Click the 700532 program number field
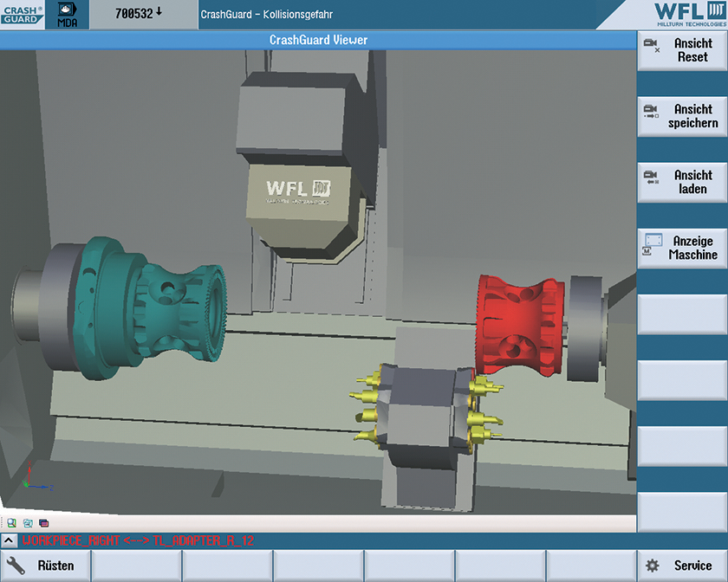Viewport: 728px width, 582px height. click(x=140, y=15)
